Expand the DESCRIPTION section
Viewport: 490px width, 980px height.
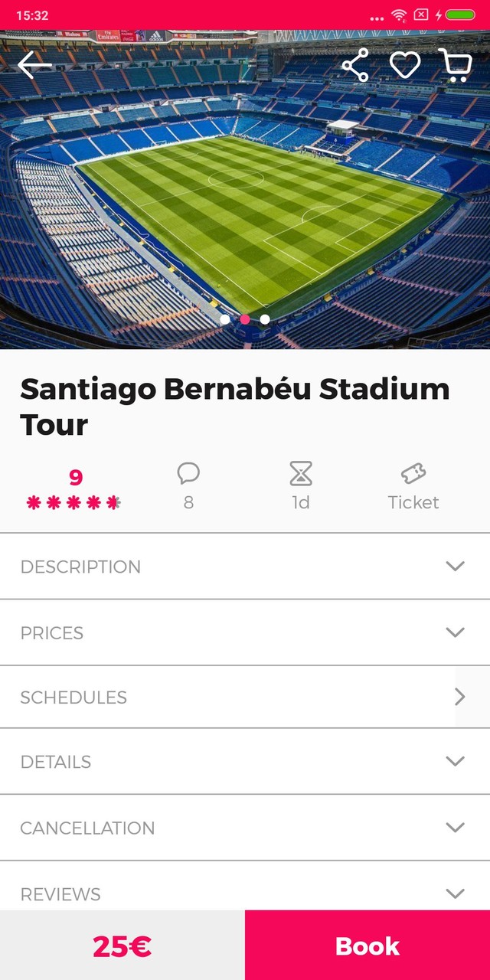tap(245, 567)
